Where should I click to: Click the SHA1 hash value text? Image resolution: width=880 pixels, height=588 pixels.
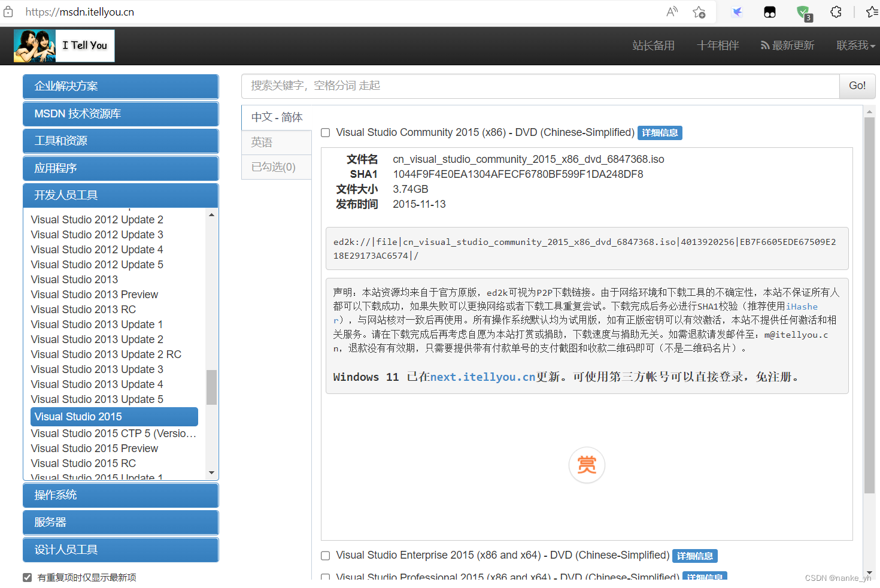(518, 174)
